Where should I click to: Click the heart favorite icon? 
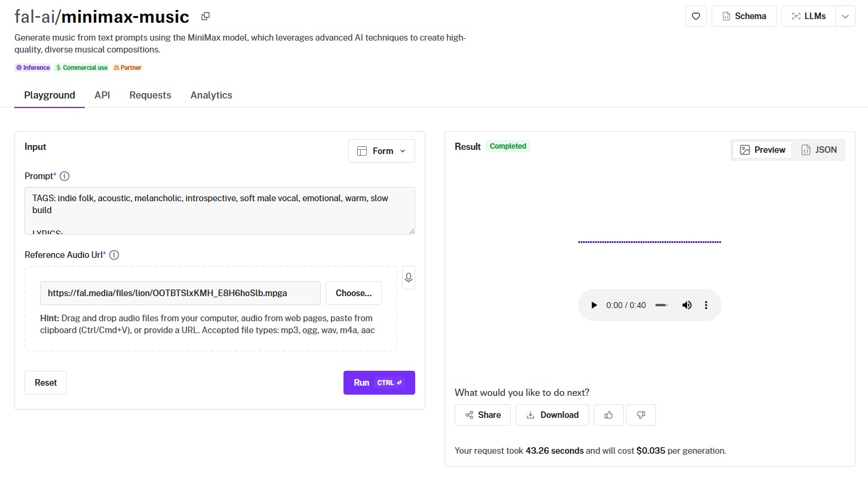coord(696,16)
